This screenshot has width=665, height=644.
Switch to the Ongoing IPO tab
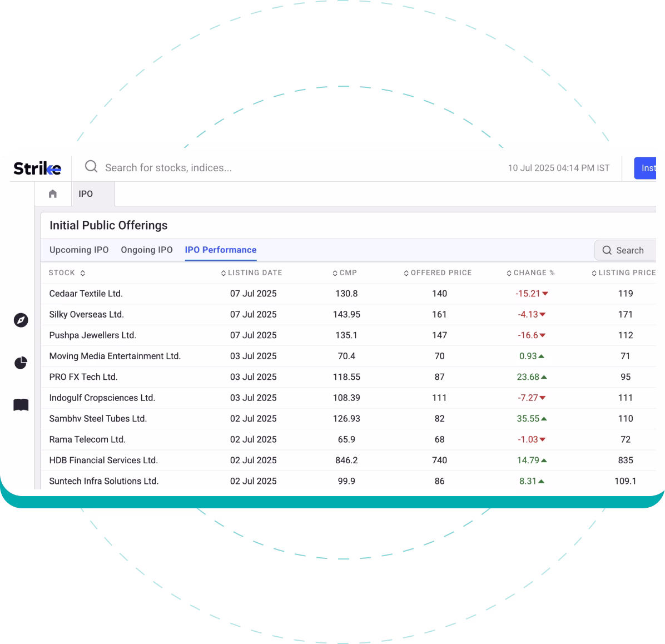click(x=147, y=250)
